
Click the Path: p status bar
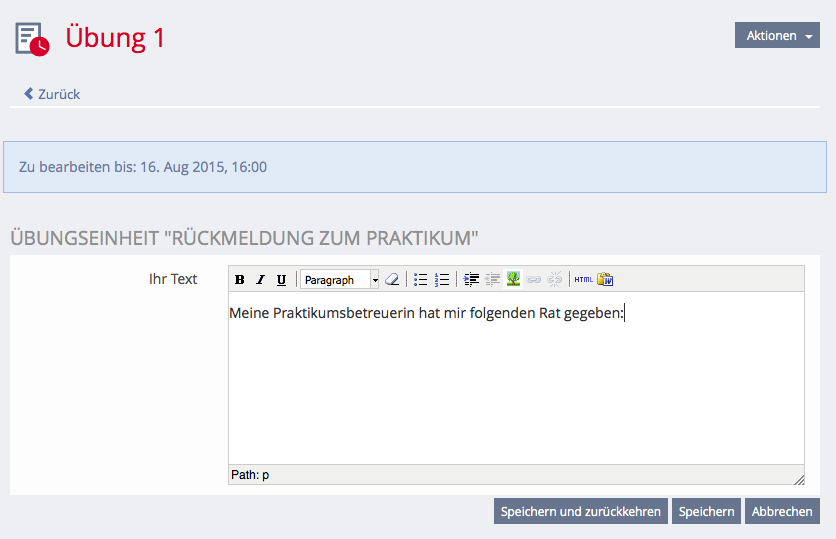tap(516, 474)
